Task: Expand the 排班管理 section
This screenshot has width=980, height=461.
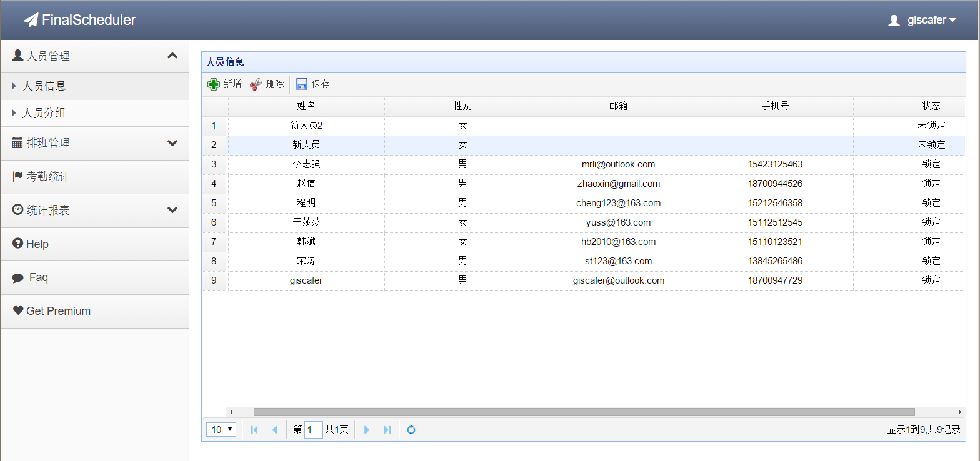Action: click(172, 143)
